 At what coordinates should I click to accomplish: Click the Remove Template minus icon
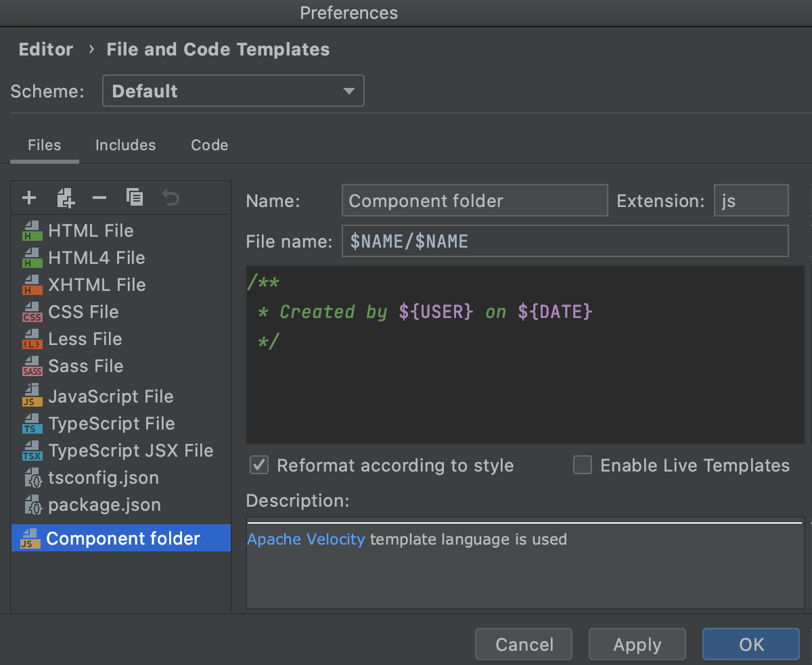pyautogui.click(x=99, y=198)
